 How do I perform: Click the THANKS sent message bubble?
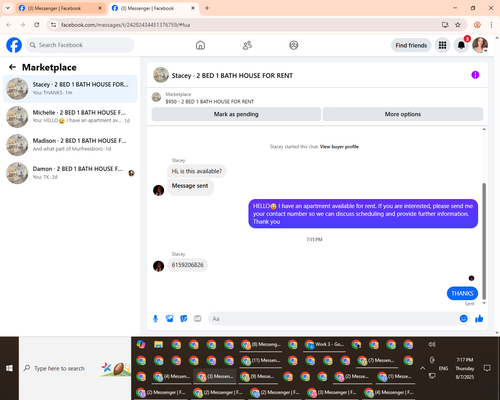462,293
